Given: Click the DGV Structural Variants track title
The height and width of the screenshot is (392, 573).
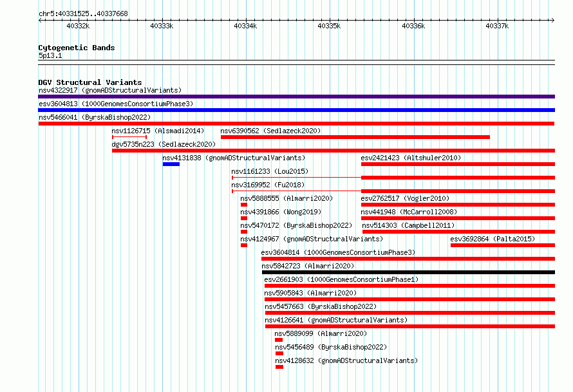Looking at the screenshot, I should point(90,82).
